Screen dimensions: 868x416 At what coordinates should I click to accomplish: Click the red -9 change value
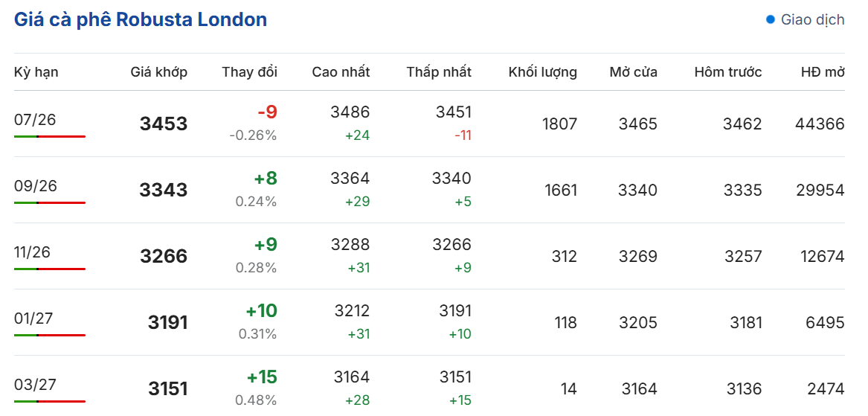267,112
